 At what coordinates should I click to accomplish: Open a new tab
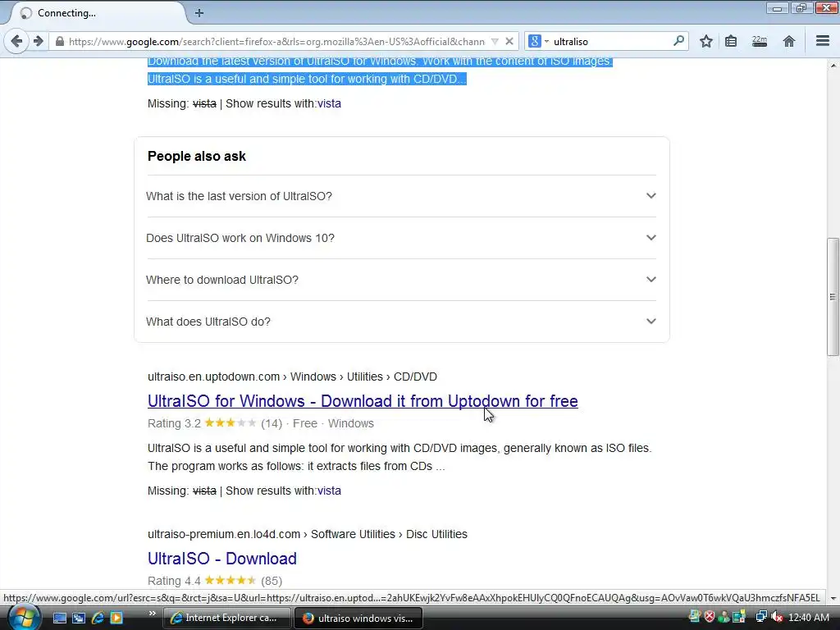click(x=199, y=13)
